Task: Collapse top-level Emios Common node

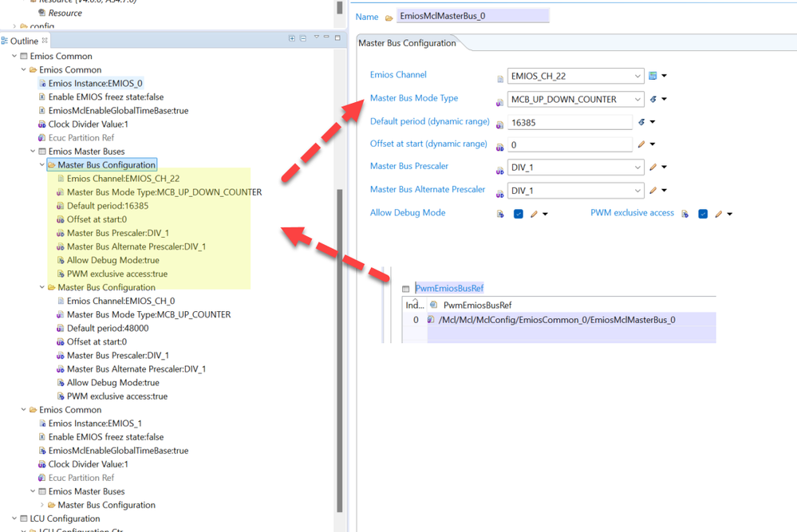Action: [x=14, y=56]
